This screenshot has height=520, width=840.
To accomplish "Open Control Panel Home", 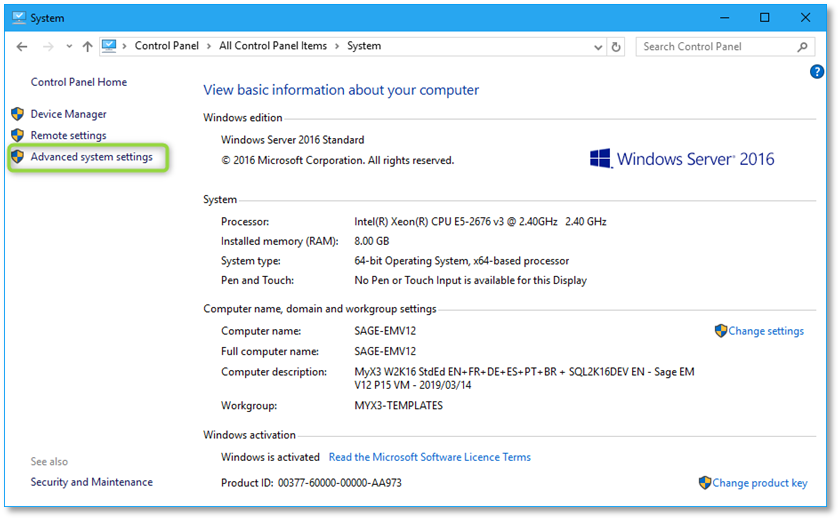I will pos(79,82).
